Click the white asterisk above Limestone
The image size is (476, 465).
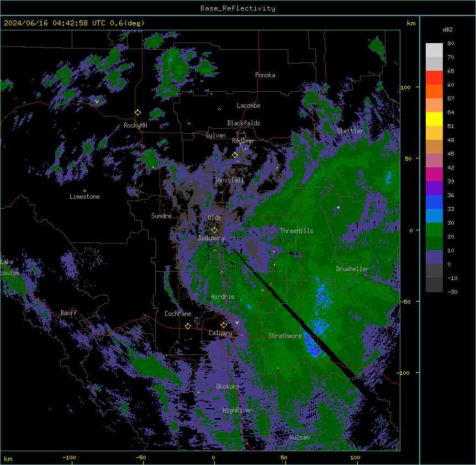point(84,191)
